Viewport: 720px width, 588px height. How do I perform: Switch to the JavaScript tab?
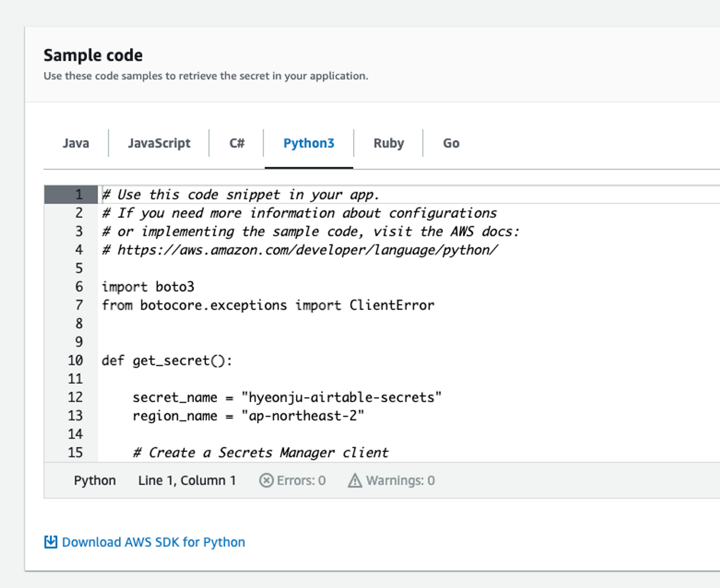159,143
